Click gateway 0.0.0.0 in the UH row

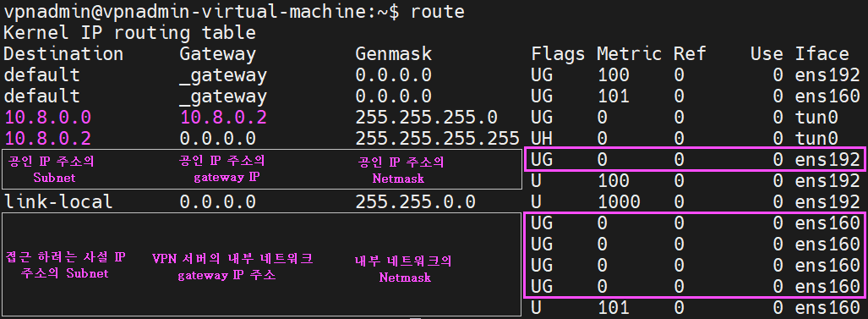pos(217,138)
